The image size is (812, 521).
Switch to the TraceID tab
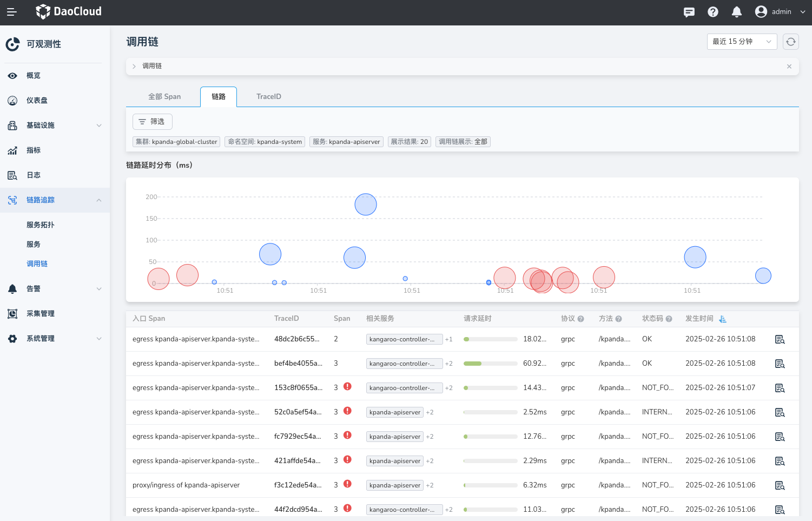pos(269,96)
